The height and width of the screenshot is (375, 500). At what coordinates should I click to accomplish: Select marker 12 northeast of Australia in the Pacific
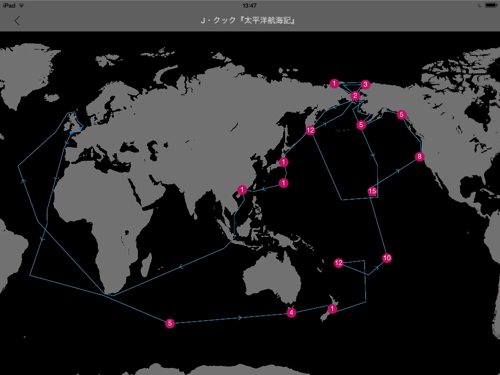coord(339,263)
